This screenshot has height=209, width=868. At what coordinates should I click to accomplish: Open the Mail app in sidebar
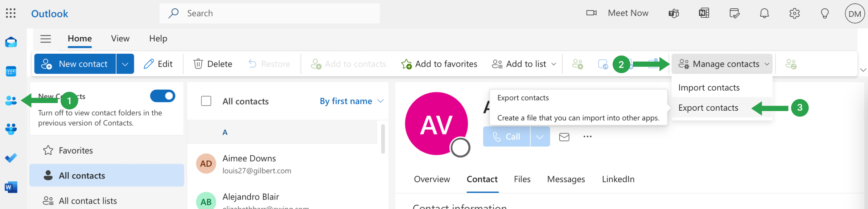(x=11, y=42)
